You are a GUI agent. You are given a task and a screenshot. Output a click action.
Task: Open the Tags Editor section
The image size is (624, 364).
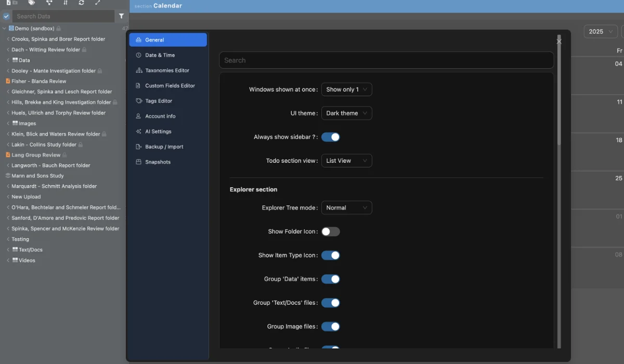pyautogui.click(x=168, y=101)
